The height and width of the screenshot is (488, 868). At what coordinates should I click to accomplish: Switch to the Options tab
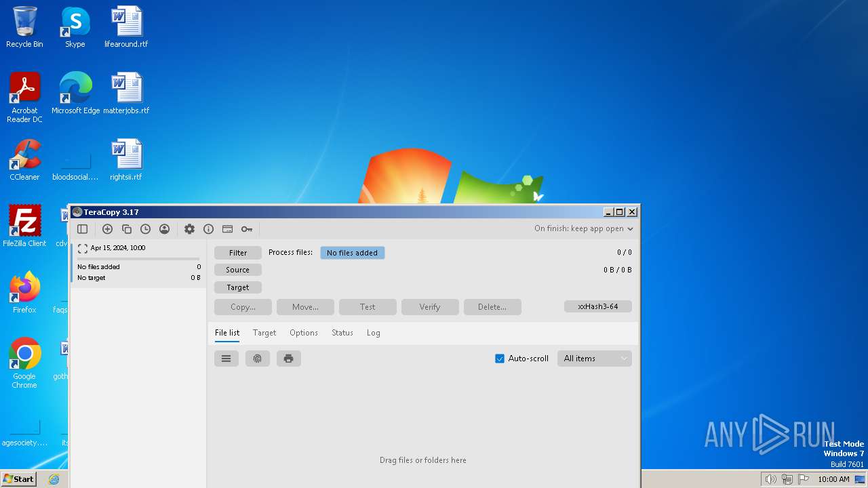click(x=304, y=333)
